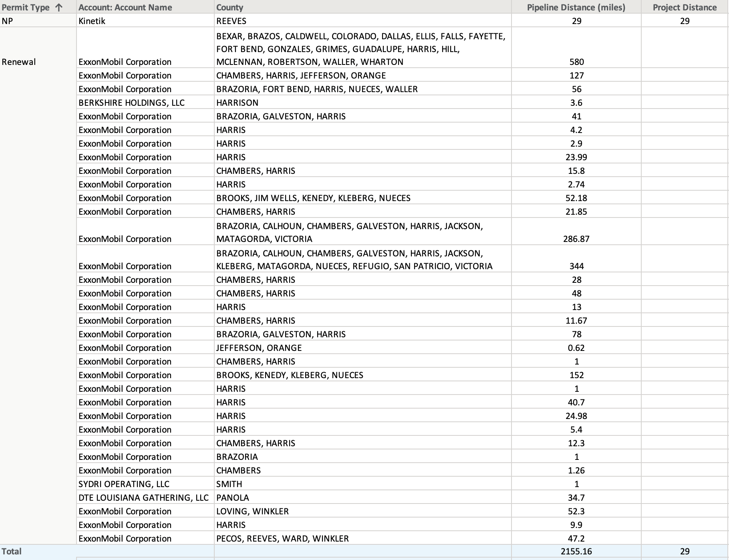
Task: Click the Project Distance column header
Action: [x=684, y=7]
